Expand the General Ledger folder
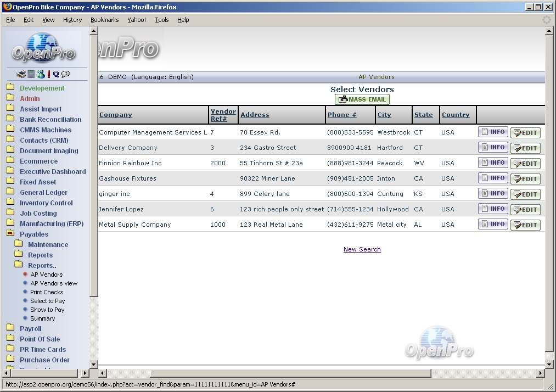The height and width of the screenshot is (392, 556). [43, 193]
